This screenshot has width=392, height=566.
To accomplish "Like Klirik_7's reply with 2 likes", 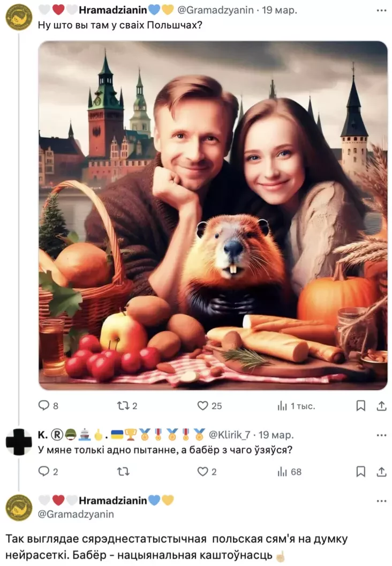I will click(x=203, y=472).
